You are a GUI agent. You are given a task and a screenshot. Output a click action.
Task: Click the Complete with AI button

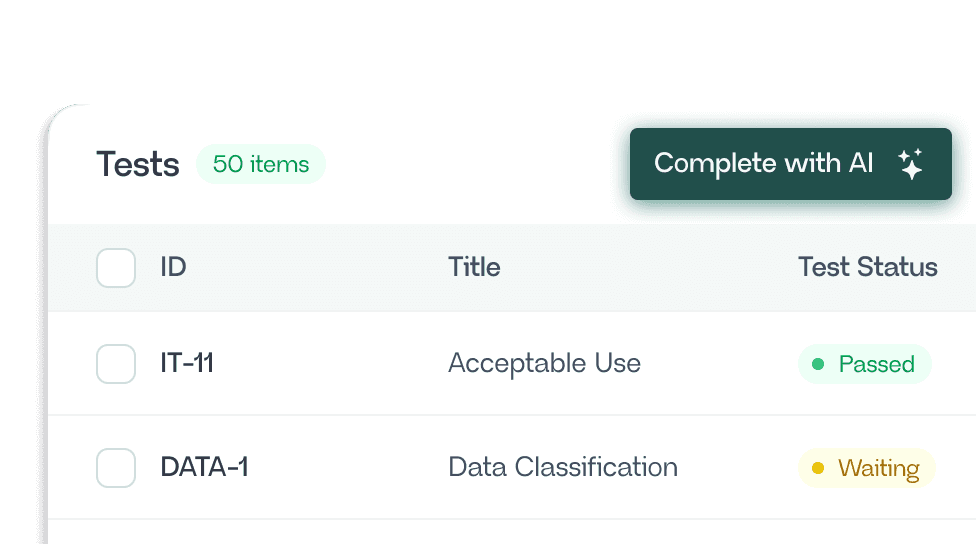pyautogui.click(x=791, y=164)
